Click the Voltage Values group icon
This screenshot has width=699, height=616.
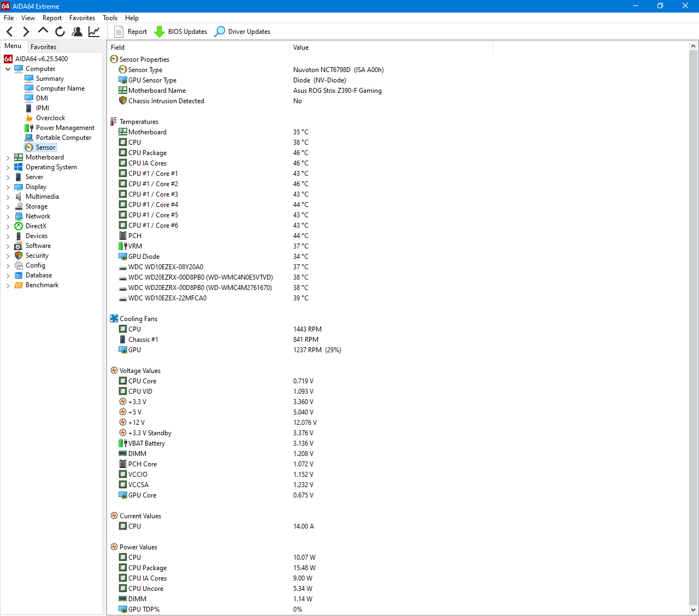coord(114,370)
